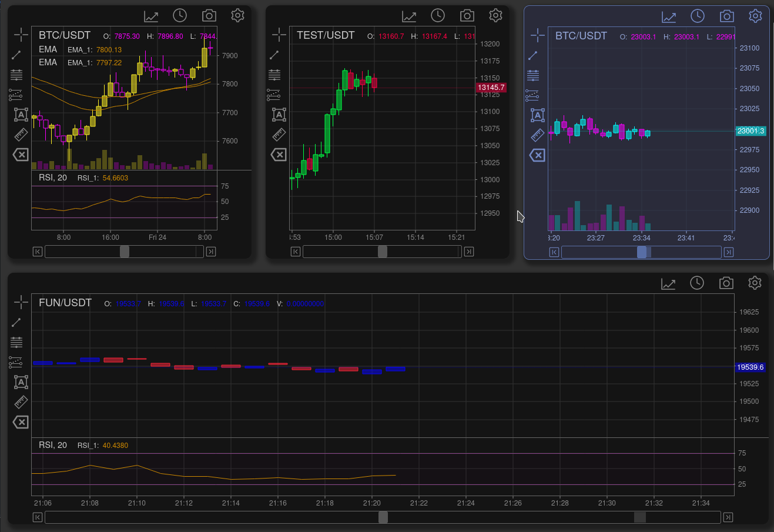Activate text annotation tool in TEST/USDT chart

[x=279, y=115]
